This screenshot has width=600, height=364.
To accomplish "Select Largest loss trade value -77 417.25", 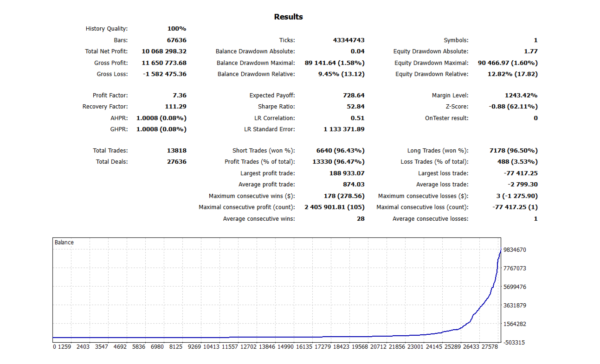I will pos(521,173).
